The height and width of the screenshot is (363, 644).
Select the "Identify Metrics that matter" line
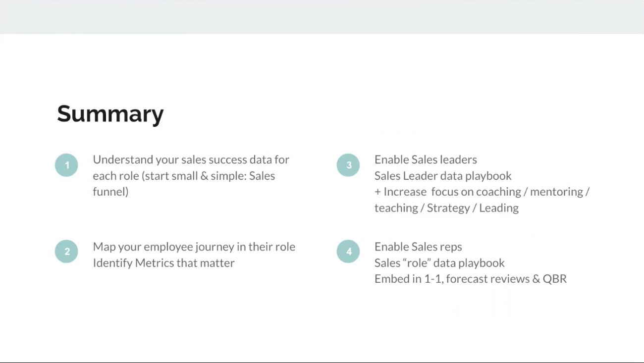[163, 263]
